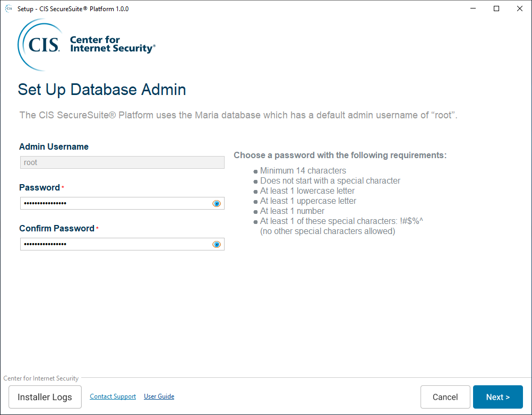Close the Setup window
Viewport: 532px width, 415px height.
coord(519,8)
